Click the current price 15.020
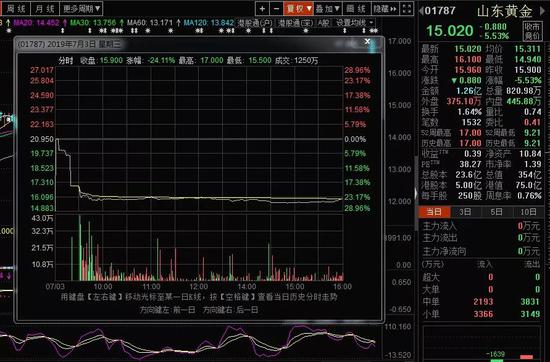 450,31
